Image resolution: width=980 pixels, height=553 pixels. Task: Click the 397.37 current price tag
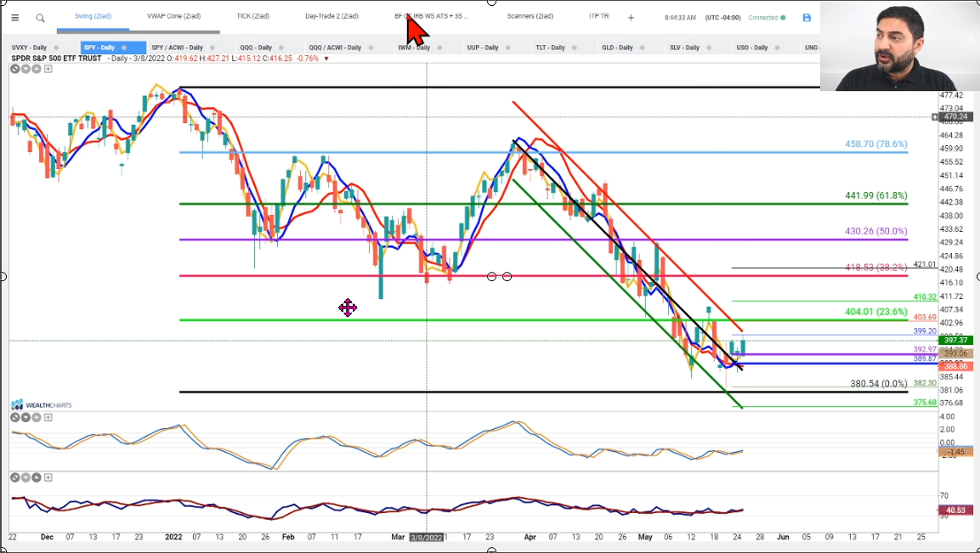coord(956,341)
